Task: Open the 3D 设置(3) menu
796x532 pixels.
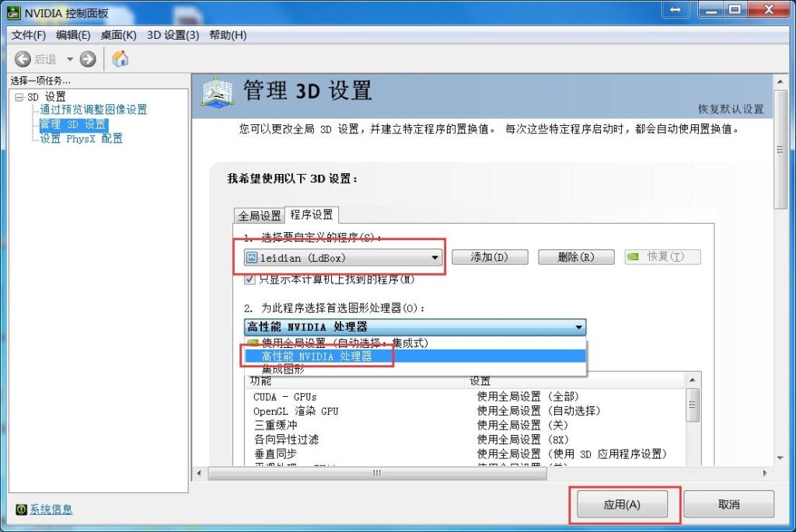Action: pyautogui.click(x=173, y=35)
